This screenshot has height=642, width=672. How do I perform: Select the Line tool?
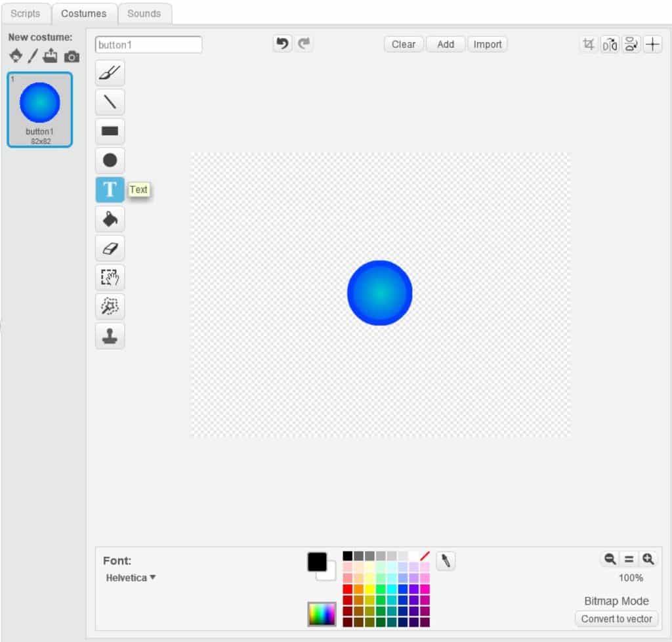[110, 102]
